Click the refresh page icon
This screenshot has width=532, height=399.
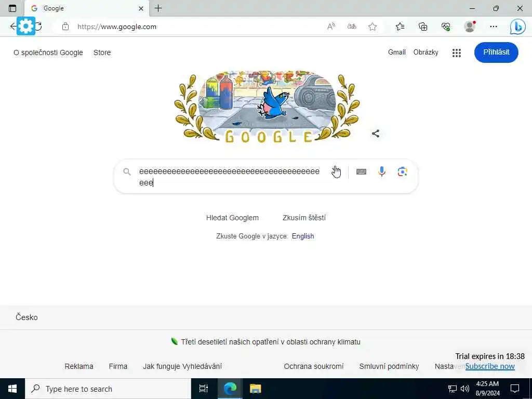point(39,26)
